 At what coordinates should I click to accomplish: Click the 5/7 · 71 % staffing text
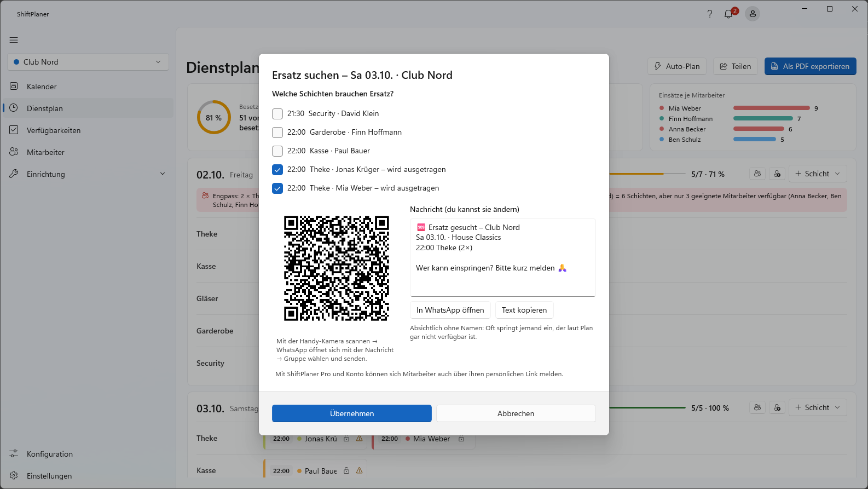coord(708,174)
